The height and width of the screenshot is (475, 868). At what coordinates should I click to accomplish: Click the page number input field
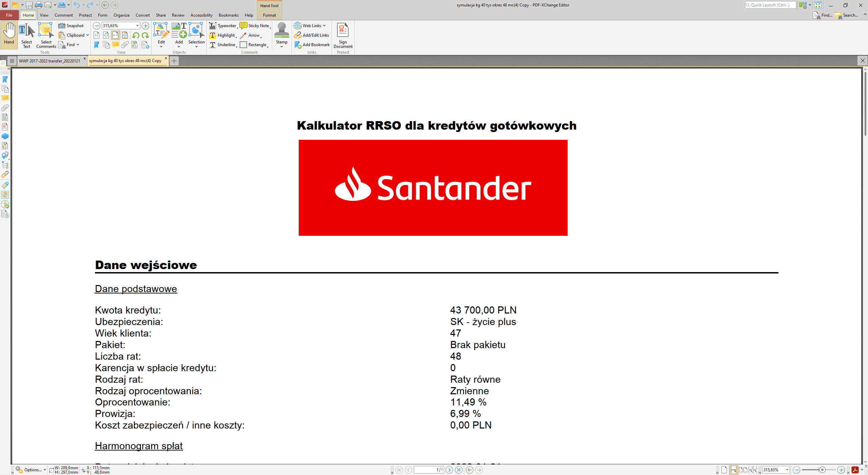pyautogui.click(x=429, y=470)
